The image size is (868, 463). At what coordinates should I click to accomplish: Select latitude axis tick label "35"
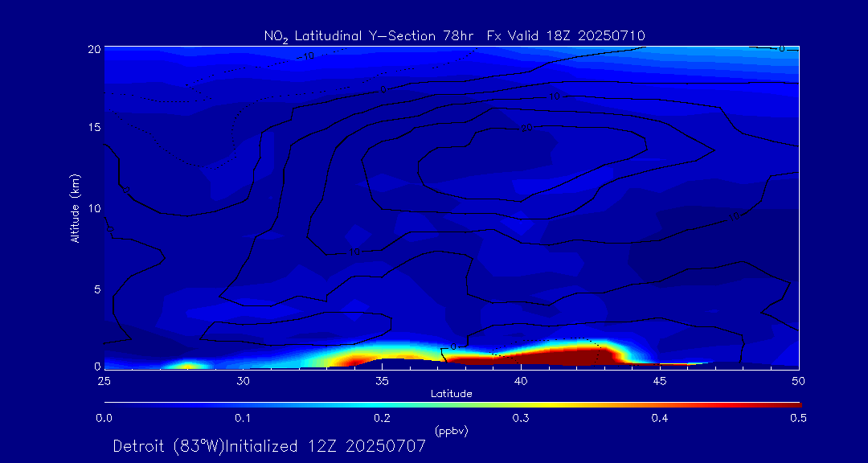tap(382, 381)
